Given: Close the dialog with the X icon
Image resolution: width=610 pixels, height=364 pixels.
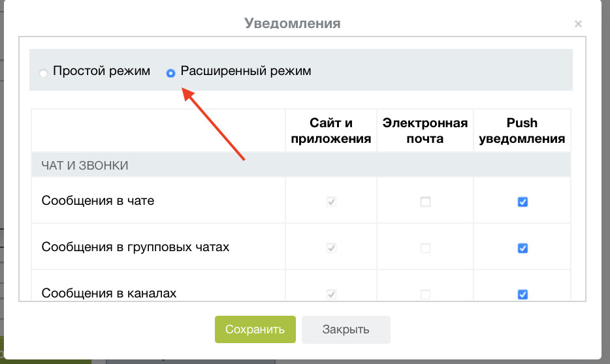Looking at the screenshot, I should coord(578,24).
